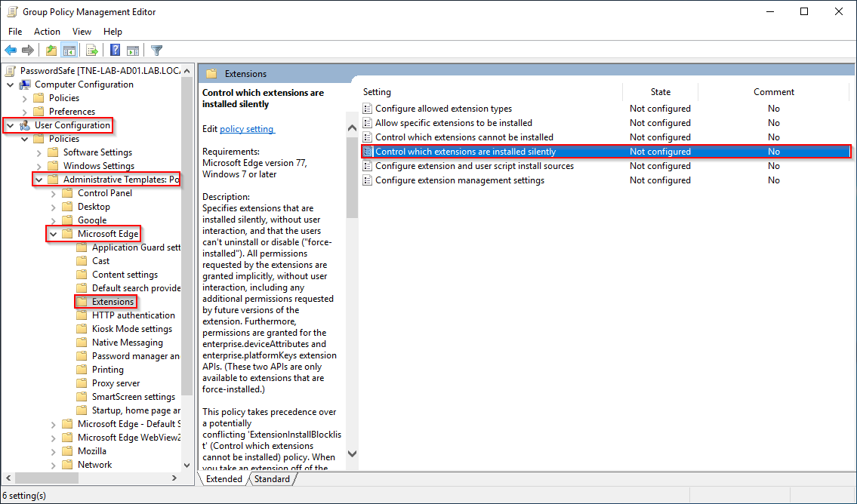Click the Show/Hide Action Pane icon
The width and height of the screenshot is (857, 504).
[x=134, y=50]
